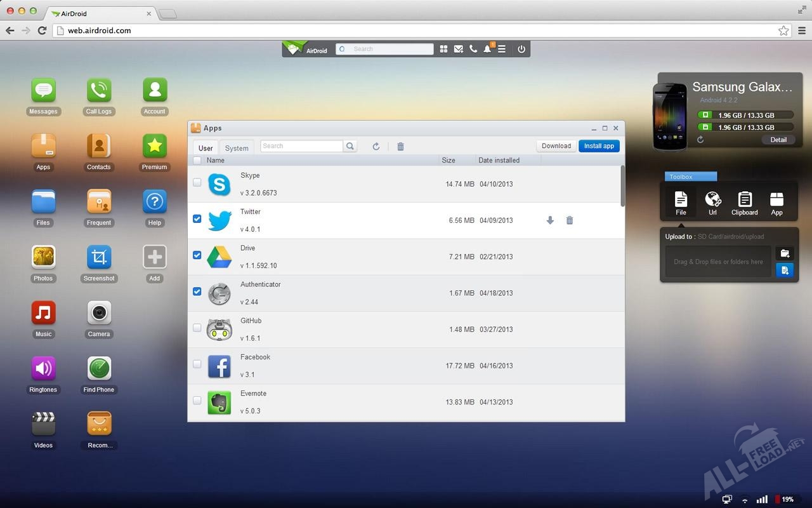Viewport: 812px width, 508px height.
Task: Sort apps by Name column header
Action: 216,161
